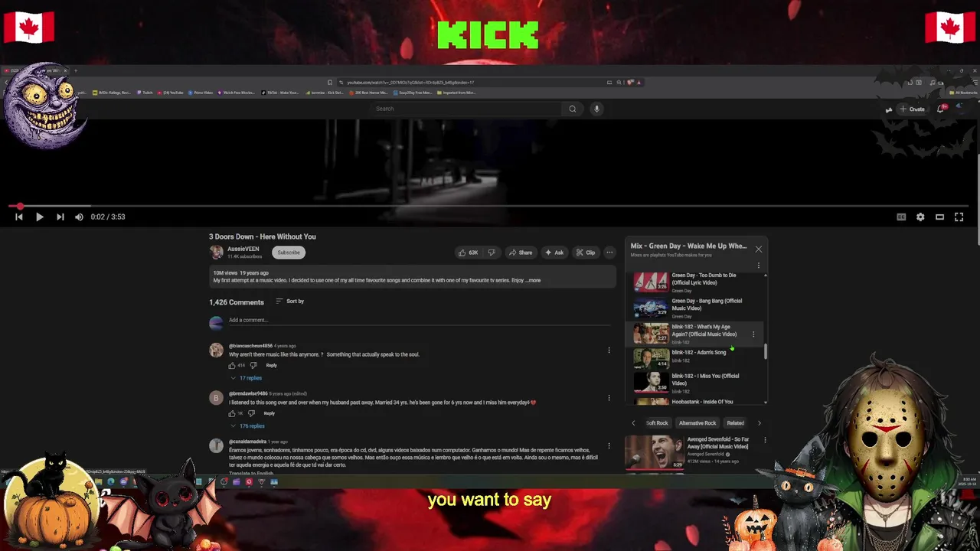Screen dimensions: 980x551
Task: Search with voice microphone icon
Action: [596, 109]
